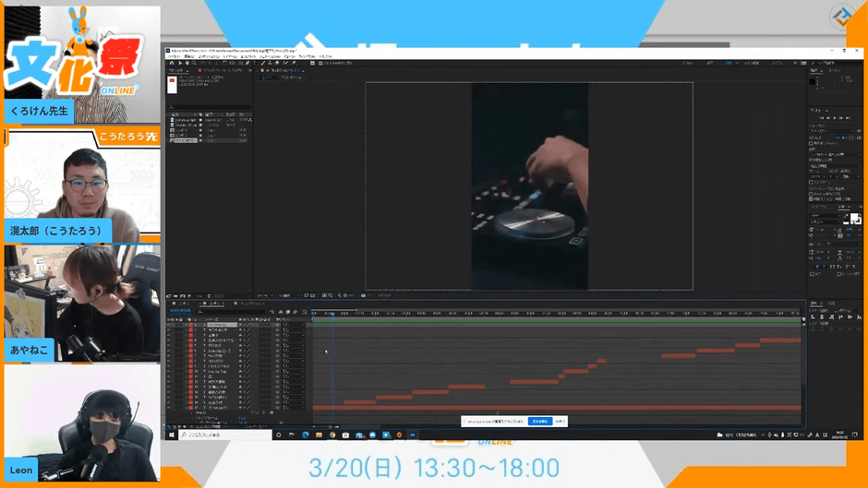Hide the first layer using its eye icon
The height and width of the screenshot is (488, 868).
point(169,326)
